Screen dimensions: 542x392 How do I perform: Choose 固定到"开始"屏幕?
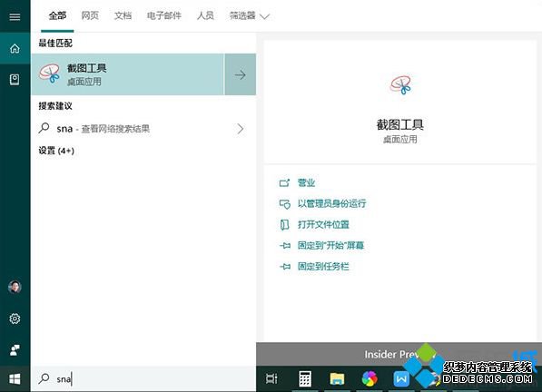321,246
